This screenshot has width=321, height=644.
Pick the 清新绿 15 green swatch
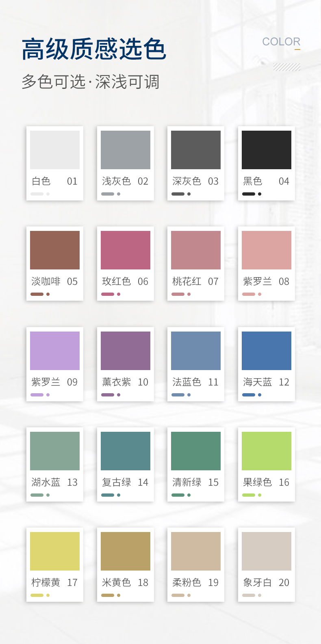(196, 451)
